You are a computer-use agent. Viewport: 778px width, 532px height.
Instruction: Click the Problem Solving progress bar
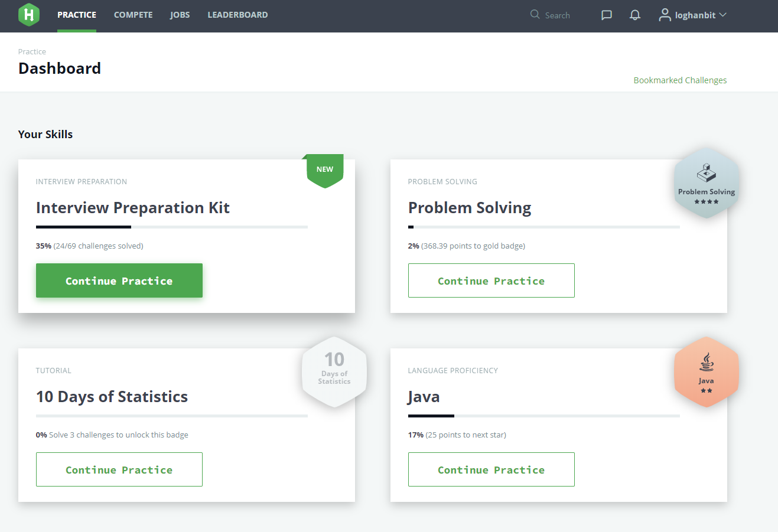coord(544,227)
